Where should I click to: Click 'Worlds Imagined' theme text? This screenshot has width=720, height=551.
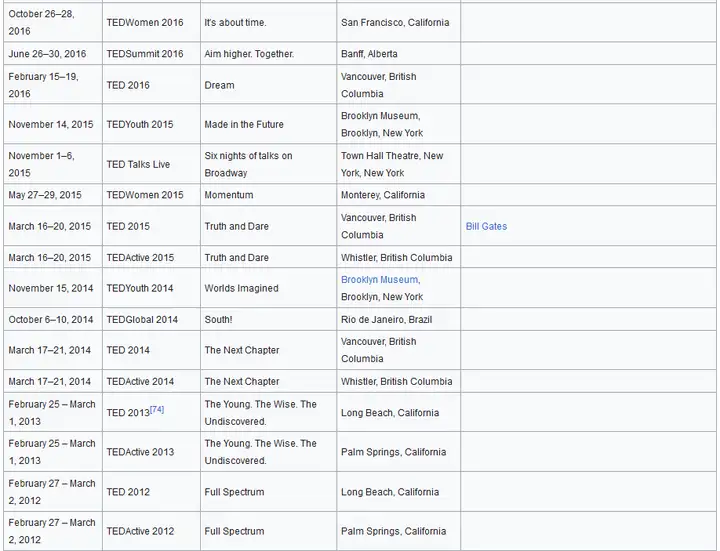[242, 288]
